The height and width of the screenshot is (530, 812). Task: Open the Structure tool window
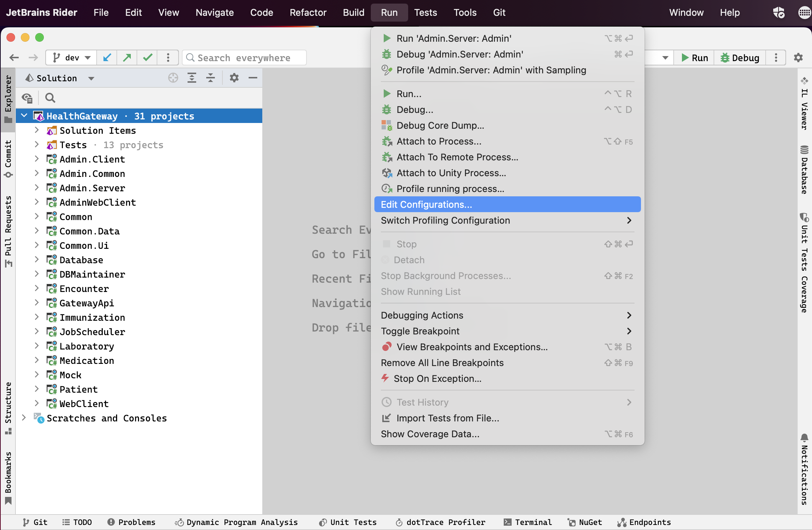coord(8,408)
